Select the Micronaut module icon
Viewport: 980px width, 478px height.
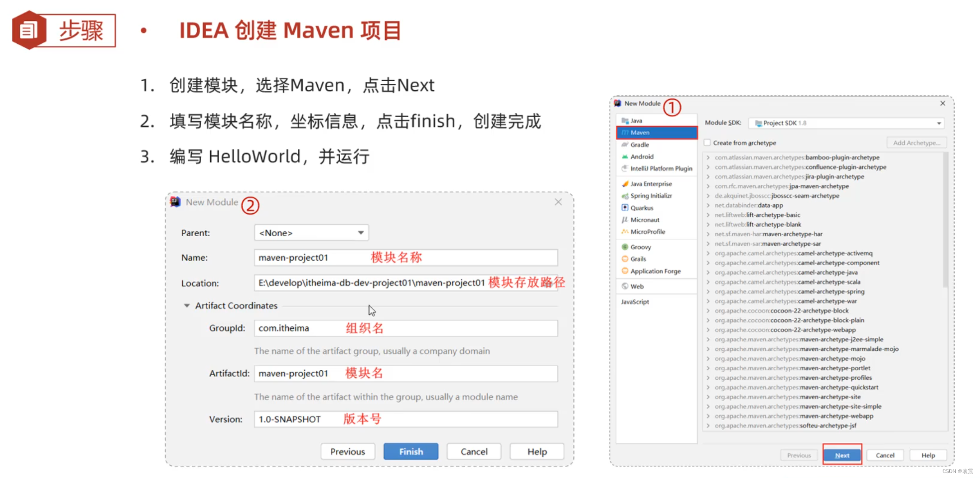point(625,220)
